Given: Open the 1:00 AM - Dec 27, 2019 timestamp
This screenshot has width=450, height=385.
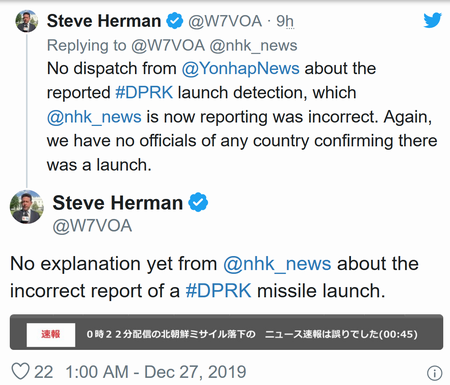Looking at the screenshot, I should pyautogui.click(x=156, y=372).
